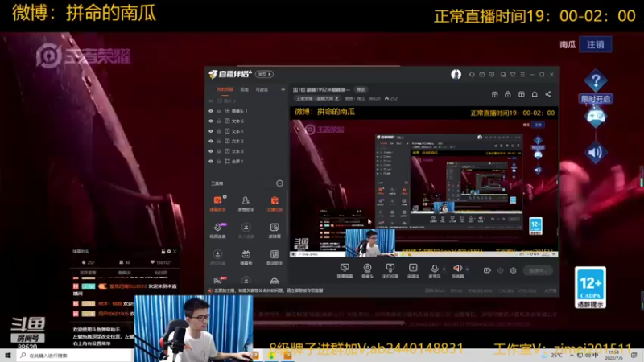Screen dimensions: 644x362
Task: Open the Windows notification center icon
Action: pyautogui.click(x=634, y=356)
